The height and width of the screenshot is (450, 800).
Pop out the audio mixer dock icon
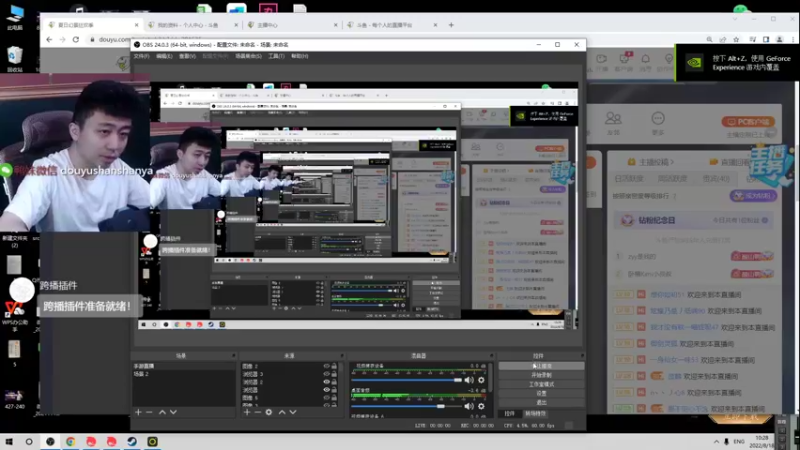(491, 356)
